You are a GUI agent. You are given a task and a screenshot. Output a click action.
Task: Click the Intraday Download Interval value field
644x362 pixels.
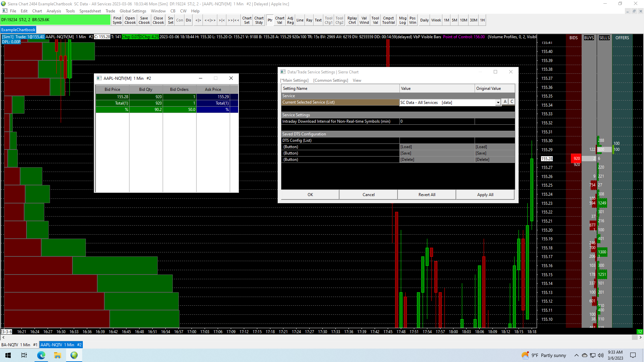[x=437, y=121]
